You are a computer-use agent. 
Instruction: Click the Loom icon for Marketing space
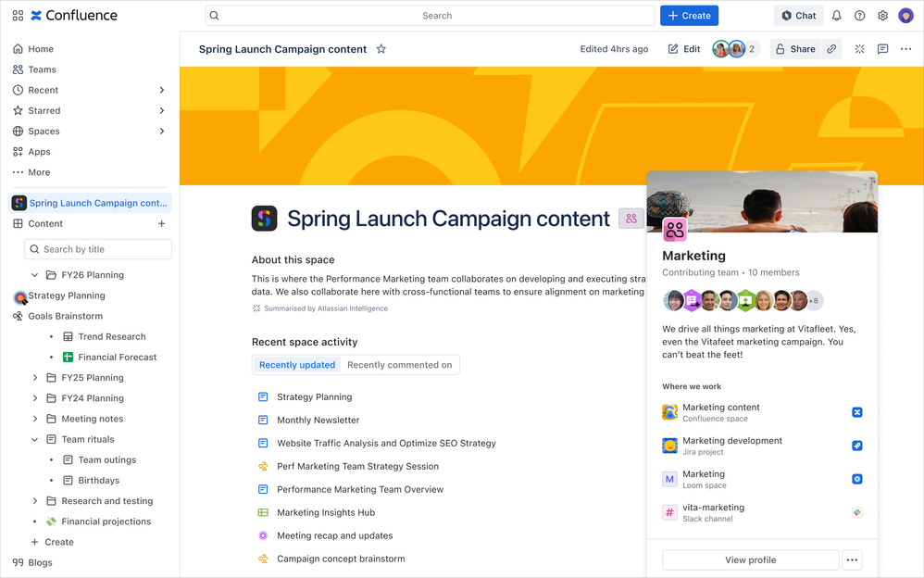coord(857,479)
